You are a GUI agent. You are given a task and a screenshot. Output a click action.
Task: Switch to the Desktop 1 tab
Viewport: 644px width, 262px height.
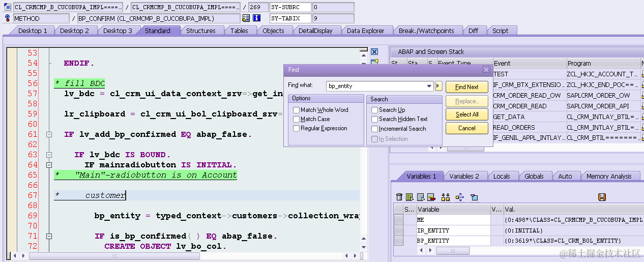pyautogui.click(x=33, y=31)
